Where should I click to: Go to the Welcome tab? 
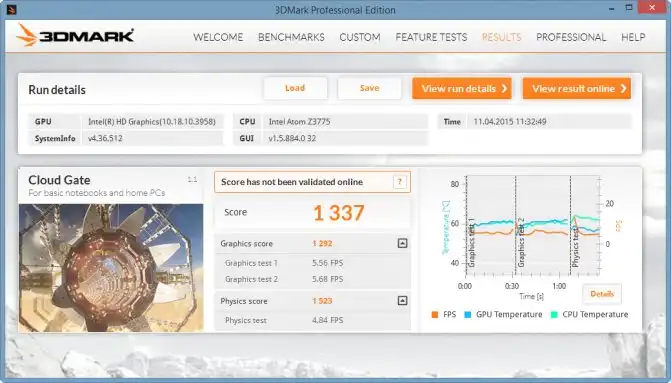click(x=218, y=37)
